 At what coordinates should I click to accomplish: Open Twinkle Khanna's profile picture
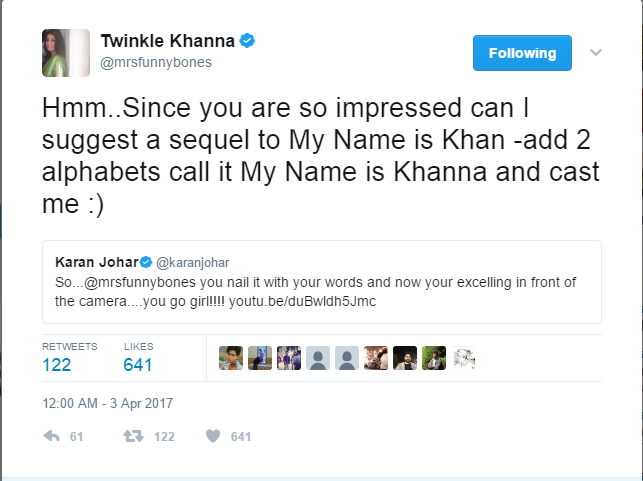(x=61, y=52)
